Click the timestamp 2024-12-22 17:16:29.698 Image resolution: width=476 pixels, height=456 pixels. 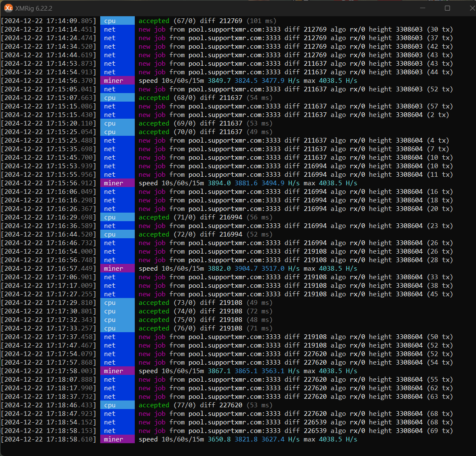click(49, 217)
